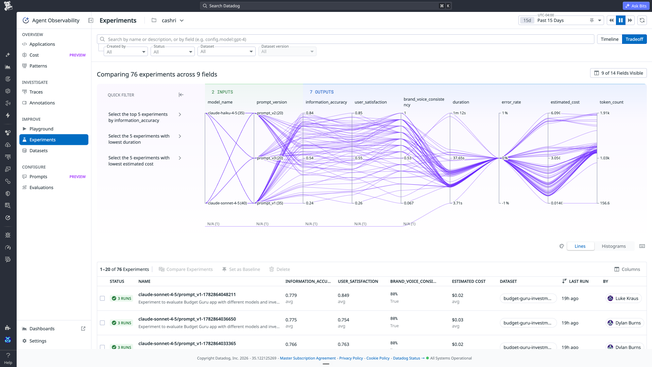The image size is (652, 367).
Task: Click the estimated_cost axis label
Action: tap(564, 102)
